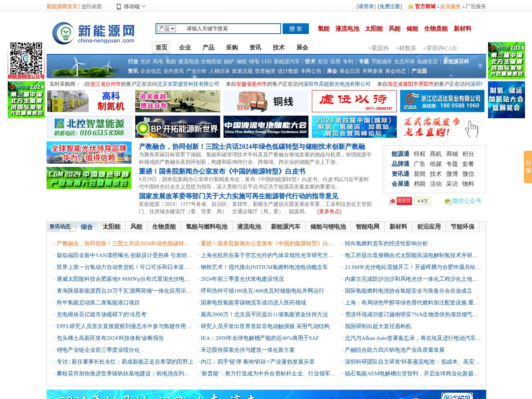Click the 能源通 service link
Viewport: 532px width, 399px height.
pos(400,154)
